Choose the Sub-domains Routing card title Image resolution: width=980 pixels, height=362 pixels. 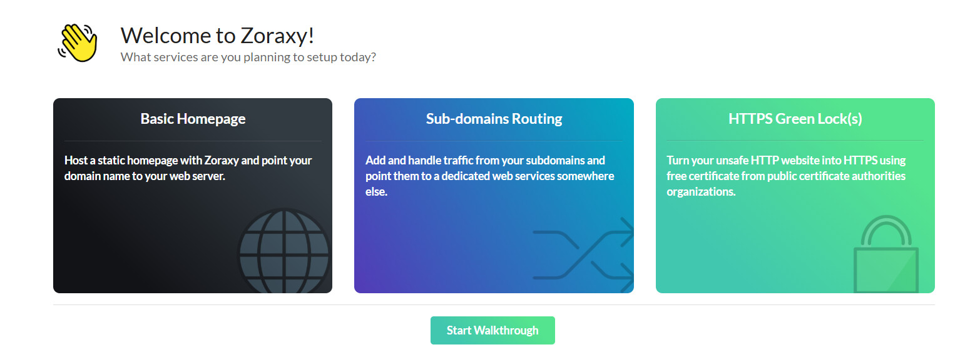coord(494,119)
